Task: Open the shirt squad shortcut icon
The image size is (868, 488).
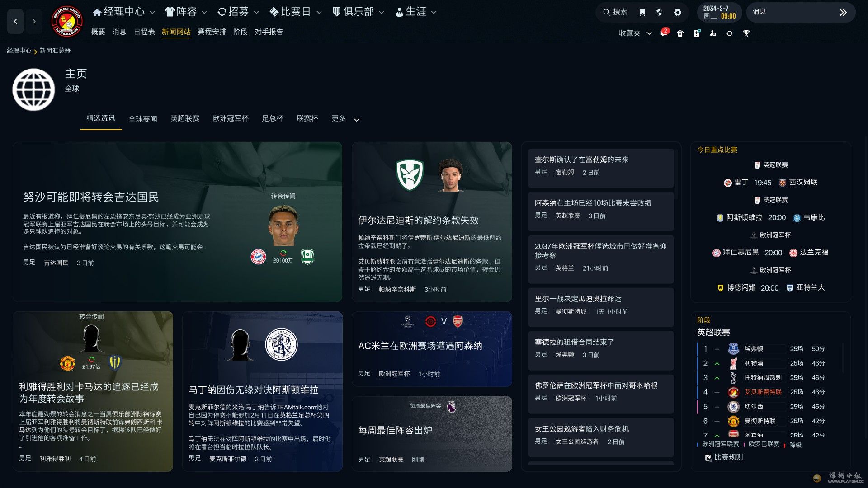Action: click(680, 33)
